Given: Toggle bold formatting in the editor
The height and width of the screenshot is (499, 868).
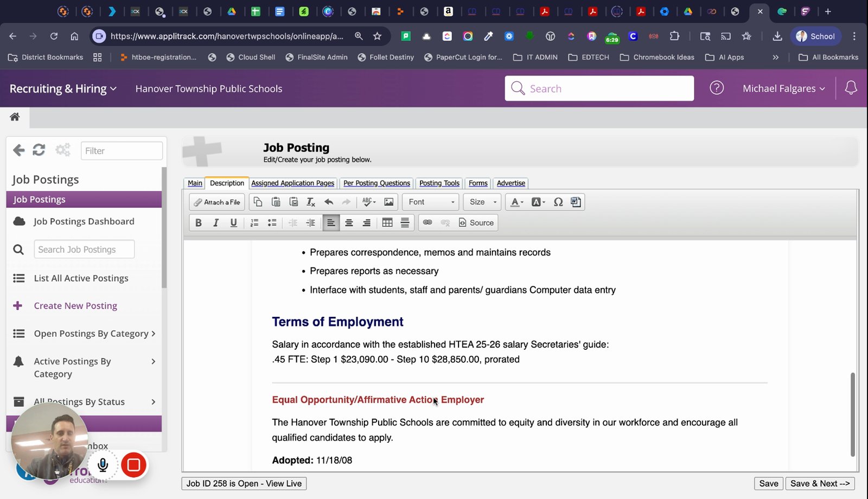Looking at the screenshot, I should coord(199,223).
